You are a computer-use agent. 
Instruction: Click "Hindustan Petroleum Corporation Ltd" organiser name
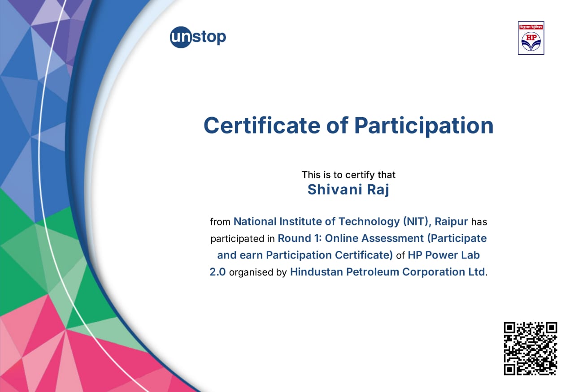click(x=387, y=272)
